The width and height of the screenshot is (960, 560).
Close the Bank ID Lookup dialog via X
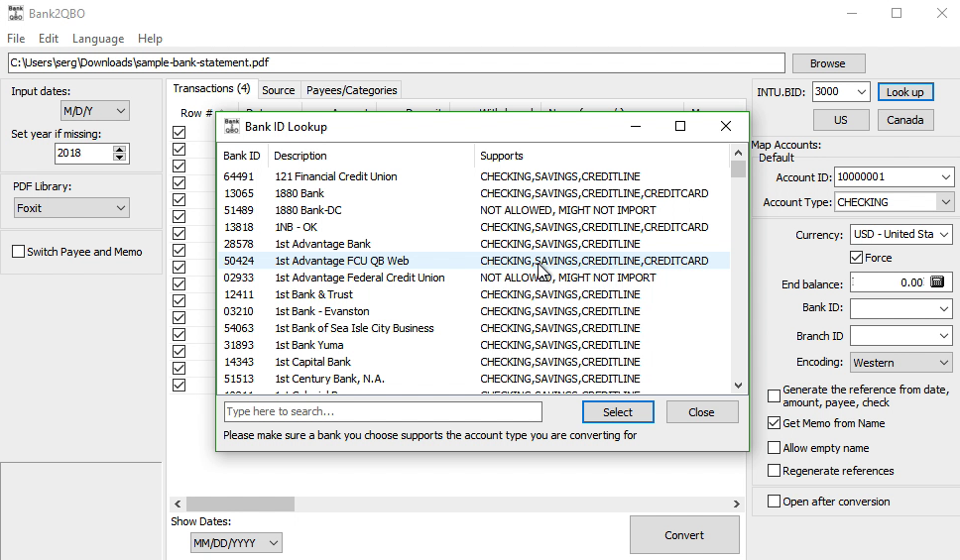726,126
